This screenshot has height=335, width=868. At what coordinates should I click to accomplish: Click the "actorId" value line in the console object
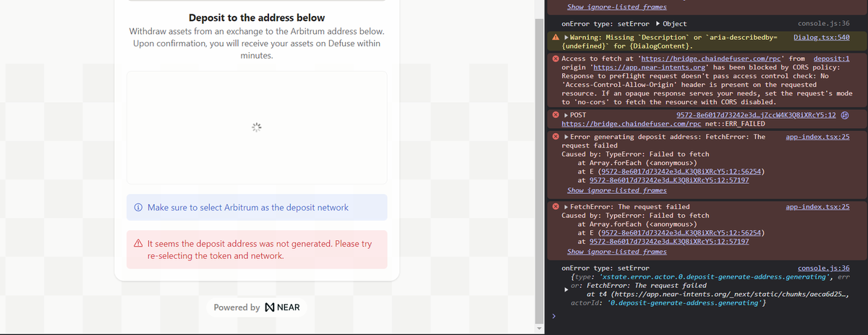(x=668, y=302)
